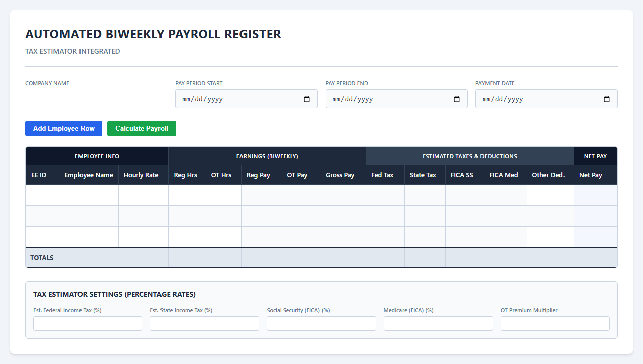
Task: Click the FICA Med column header
Action: click(x=506, y=175)
